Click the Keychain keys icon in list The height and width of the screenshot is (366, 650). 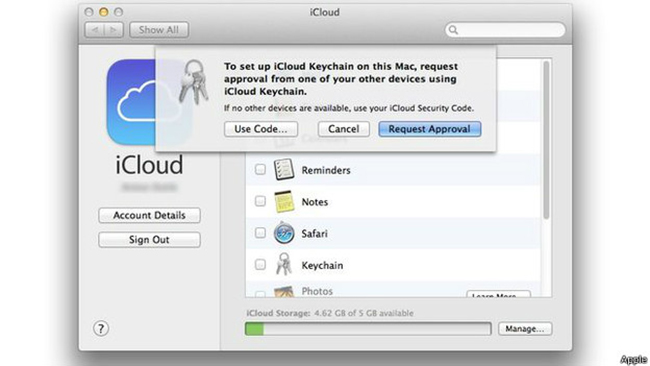(284, 264)
